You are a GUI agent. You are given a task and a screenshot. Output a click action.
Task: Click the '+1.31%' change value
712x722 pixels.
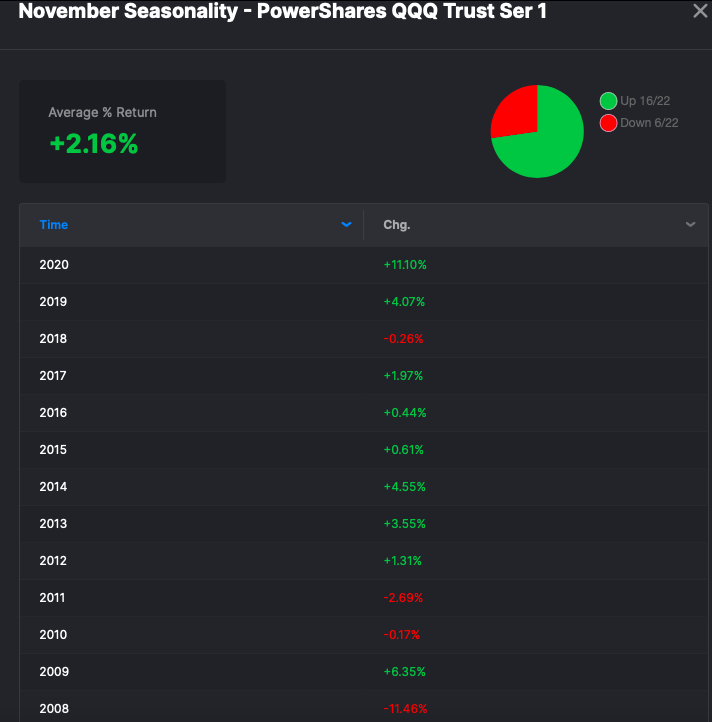tap(403, 561)
